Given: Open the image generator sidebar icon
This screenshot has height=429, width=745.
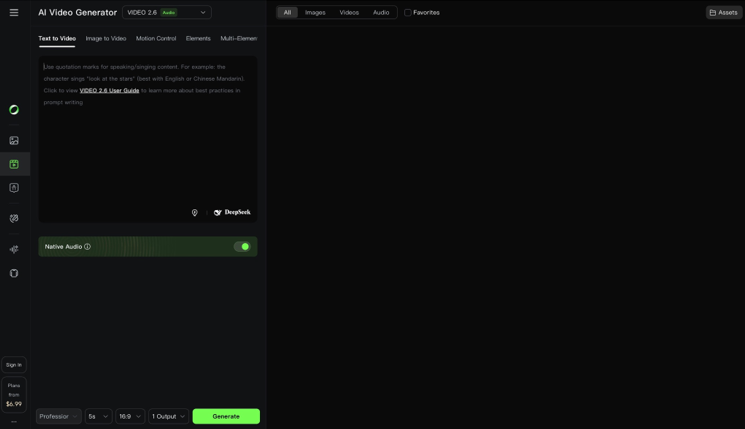Looking at the screenshot, I should coord(14,141).
